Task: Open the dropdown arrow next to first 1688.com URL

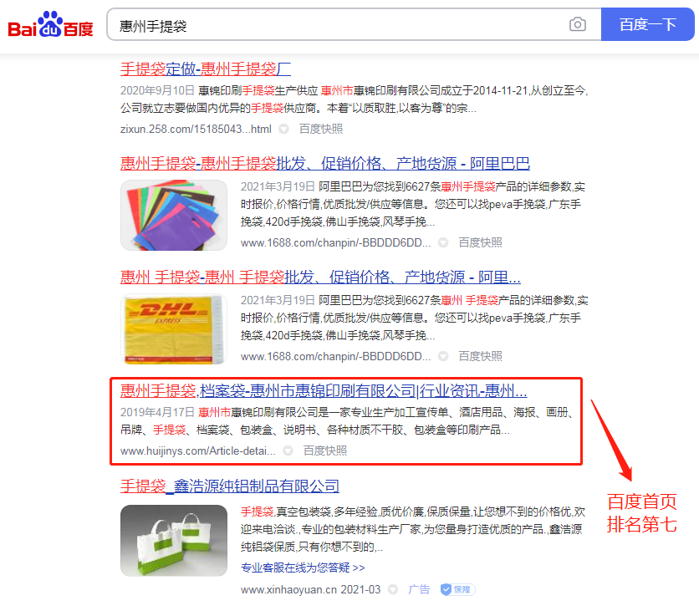Action: pyautogui.click(x=442, y=242)
